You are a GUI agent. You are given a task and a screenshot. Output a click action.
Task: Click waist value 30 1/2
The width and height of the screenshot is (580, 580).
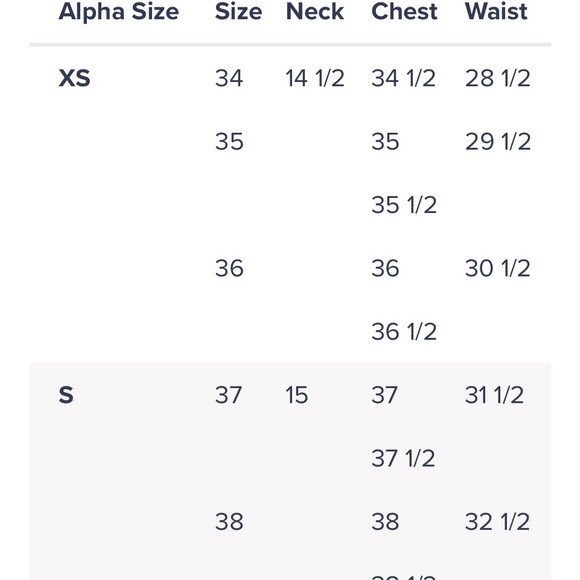[x=498, y=268]
